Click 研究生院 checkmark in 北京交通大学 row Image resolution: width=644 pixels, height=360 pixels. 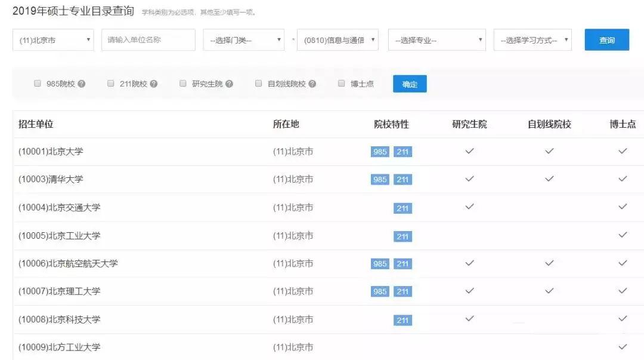point(469,207)
